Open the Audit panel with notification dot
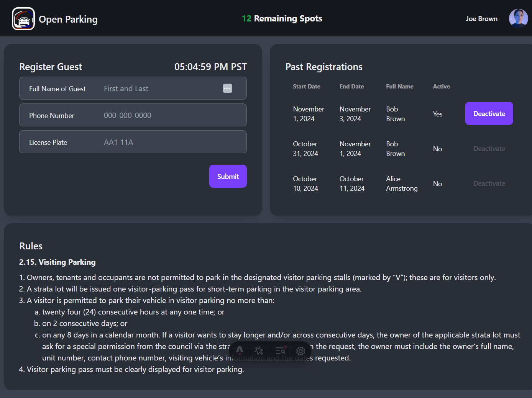532x398 pixels. [x=280, y=351]
